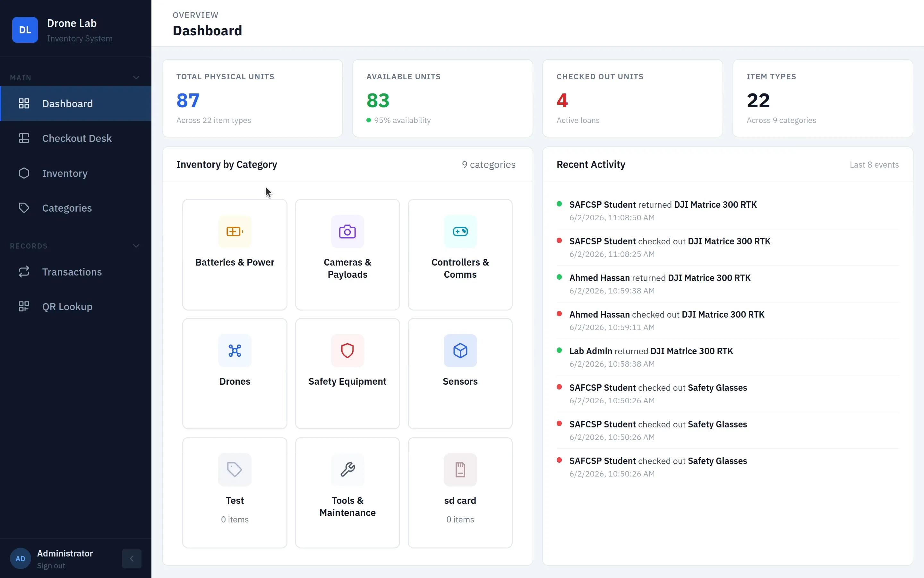
Task: Open the Categories page
Action: click(x=76, y=208)
